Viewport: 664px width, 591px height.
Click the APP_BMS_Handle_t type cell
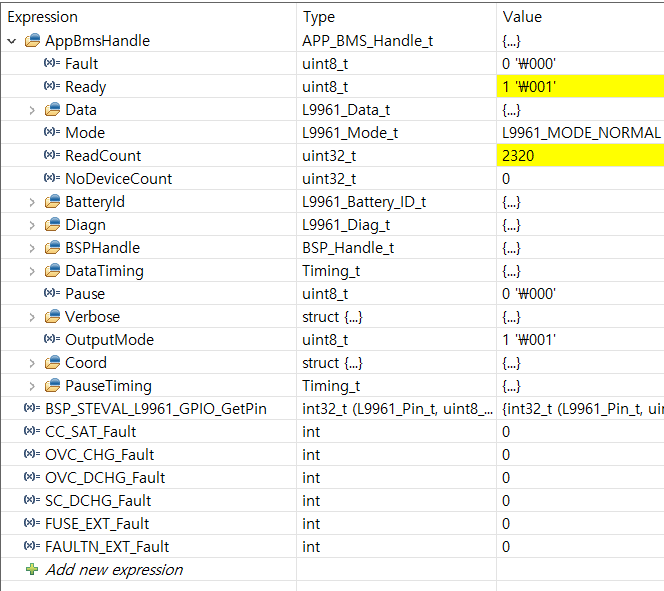point(368,41)
